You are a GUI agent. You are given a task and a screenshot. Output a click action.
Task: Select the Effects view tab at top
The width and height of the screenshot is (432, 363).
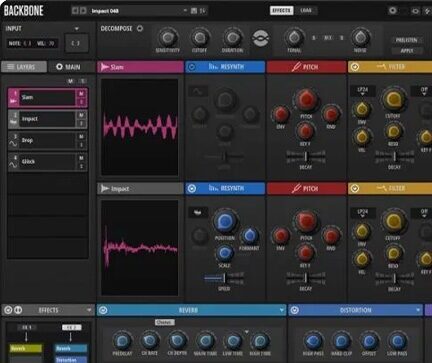pyautogui.click(x=281, y=11)
